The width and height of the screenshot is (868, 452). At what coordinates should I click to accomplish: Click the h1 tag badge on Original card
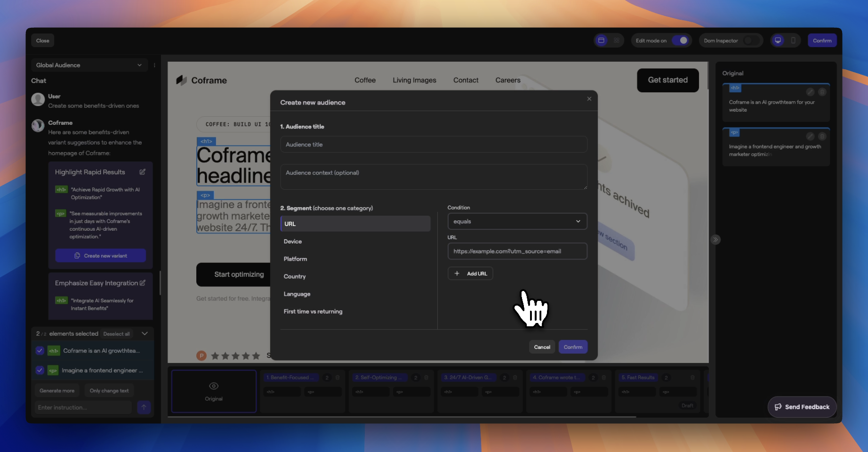point(735,88)
